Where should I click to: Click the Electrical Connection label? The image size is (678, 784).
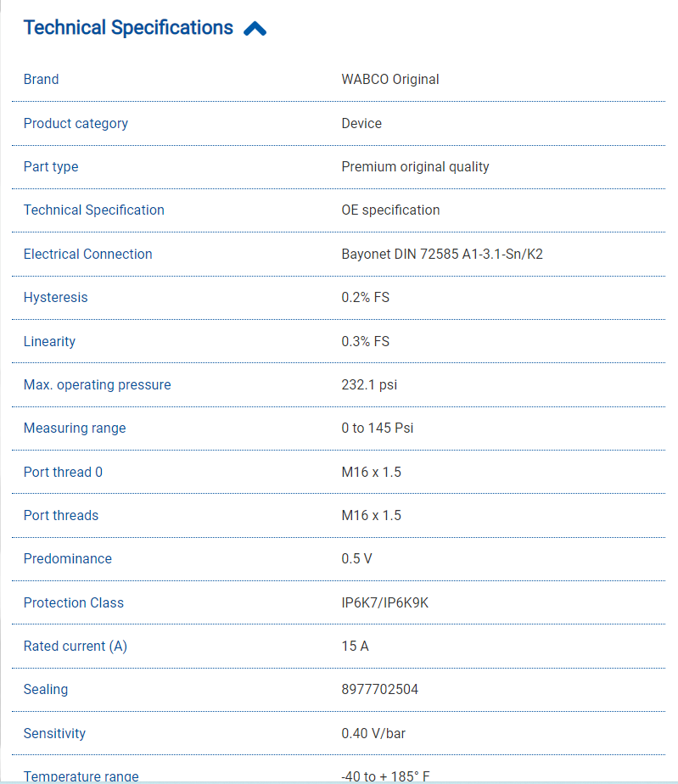(88, 254)
